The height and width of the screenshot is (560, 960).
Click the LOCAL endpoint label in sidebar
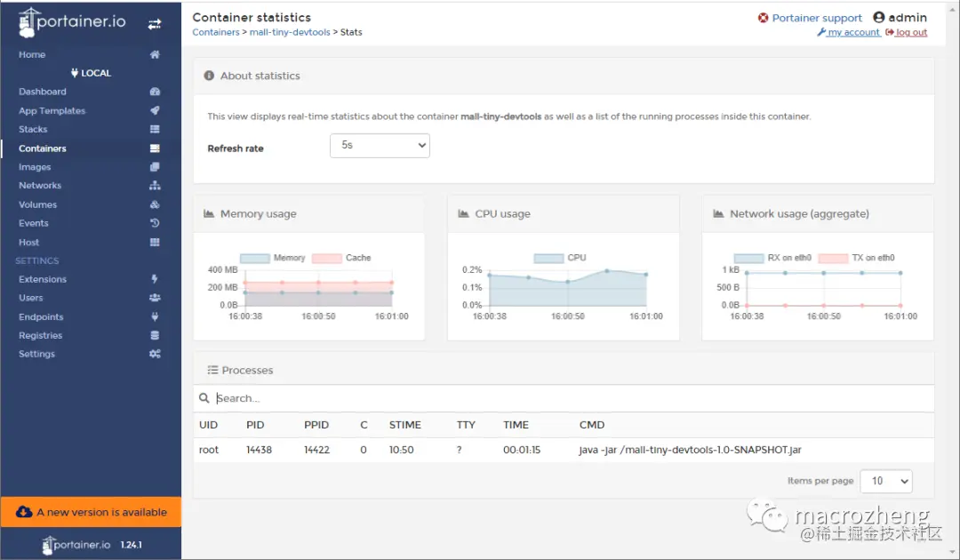[x=91, y=73]
